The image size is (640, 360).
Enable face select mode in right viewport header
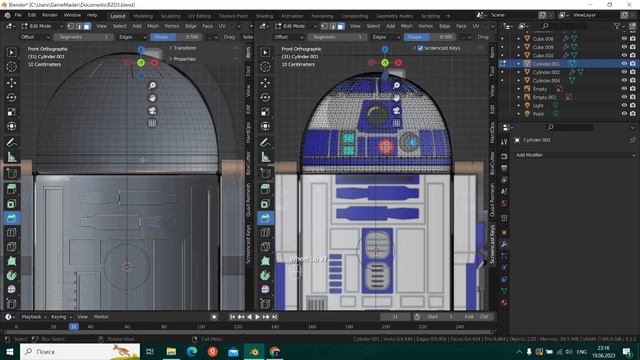[x=340, y=26]
